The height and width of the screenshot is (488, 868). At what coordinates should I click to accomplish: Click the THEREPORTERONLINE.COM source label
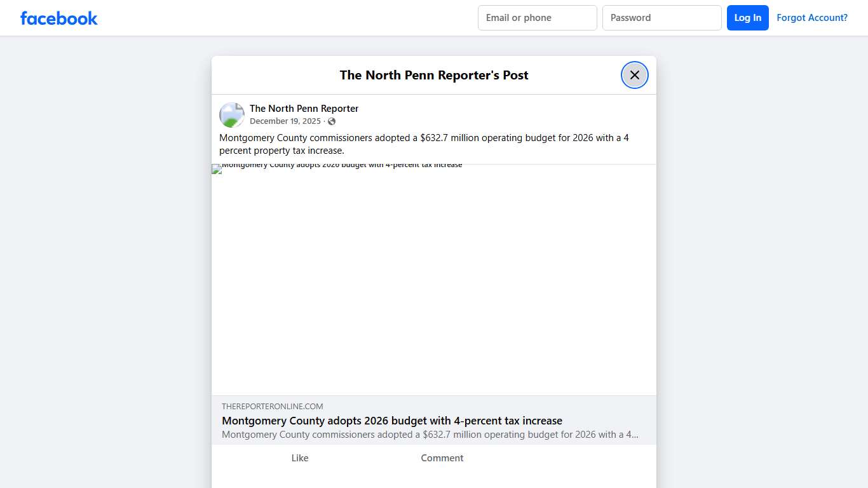tap(273, 407)
